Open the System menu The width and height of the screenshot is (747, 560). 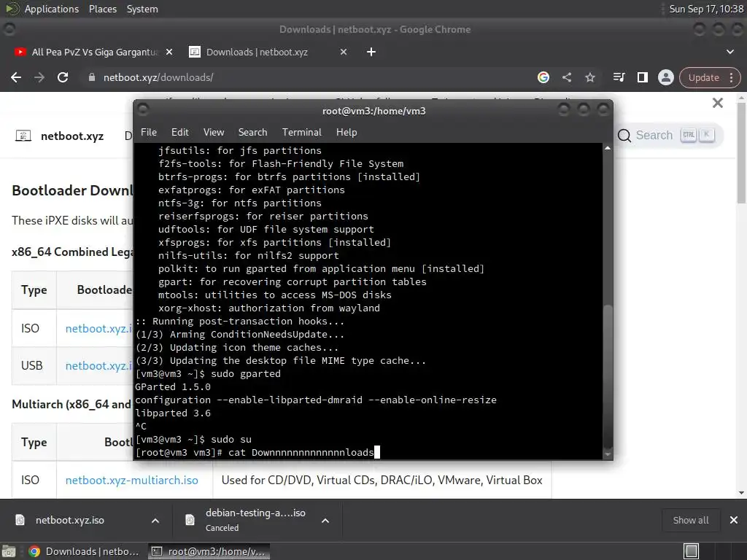(x=142, y=9)
